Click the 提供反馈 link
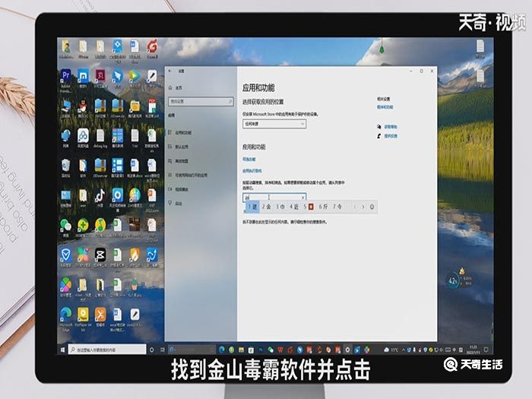This screenshot has width=532, height=399. 391,136
